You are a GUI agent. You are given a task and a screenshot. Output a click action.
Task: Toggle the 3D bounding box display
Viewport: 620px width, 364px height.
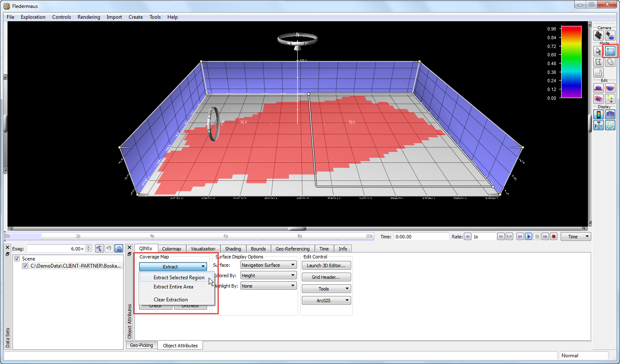click(610, 114)
